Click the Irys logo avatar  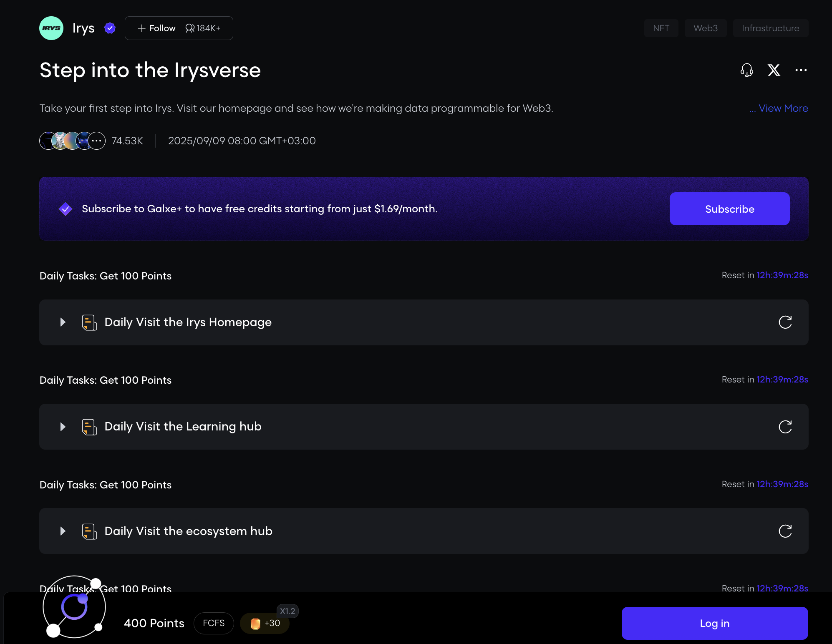tap(51, 28)
